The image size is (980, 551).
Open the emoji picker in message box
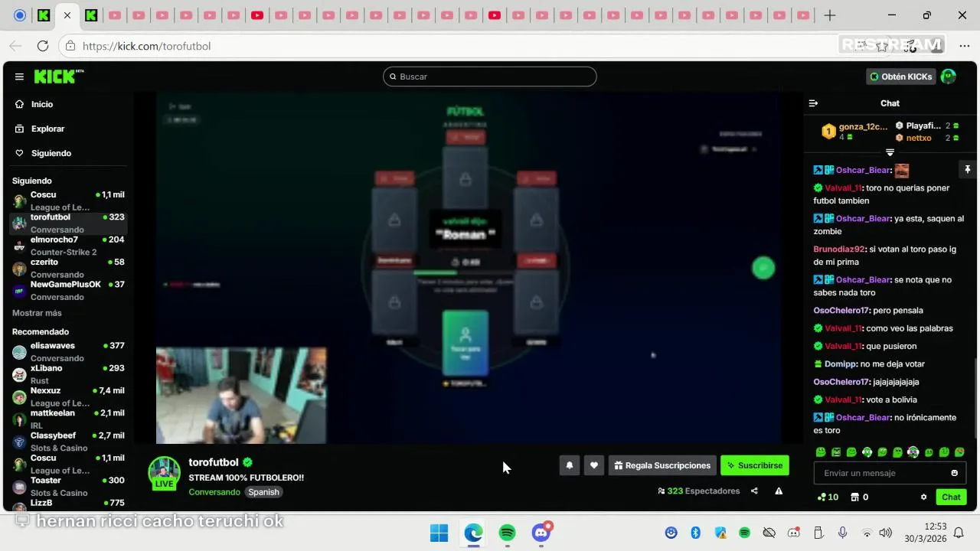pyautogui.click(x=954, y=473)
